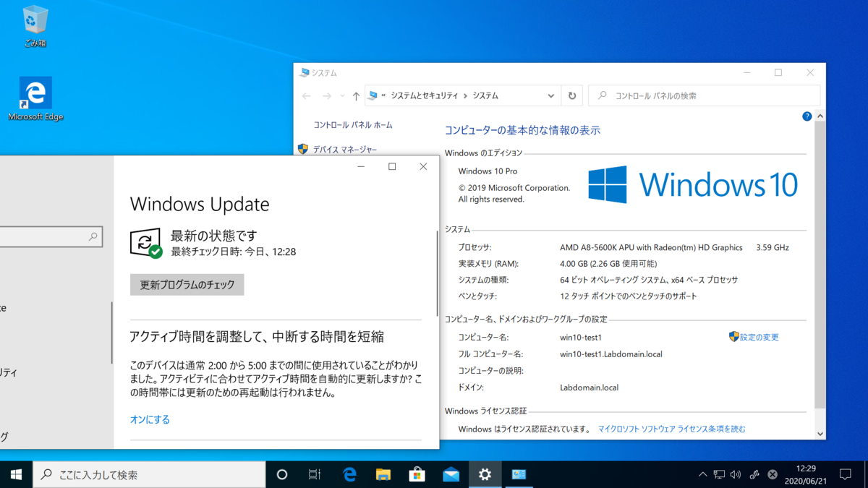Open recent locations dropdown in System window

[342, 95]
